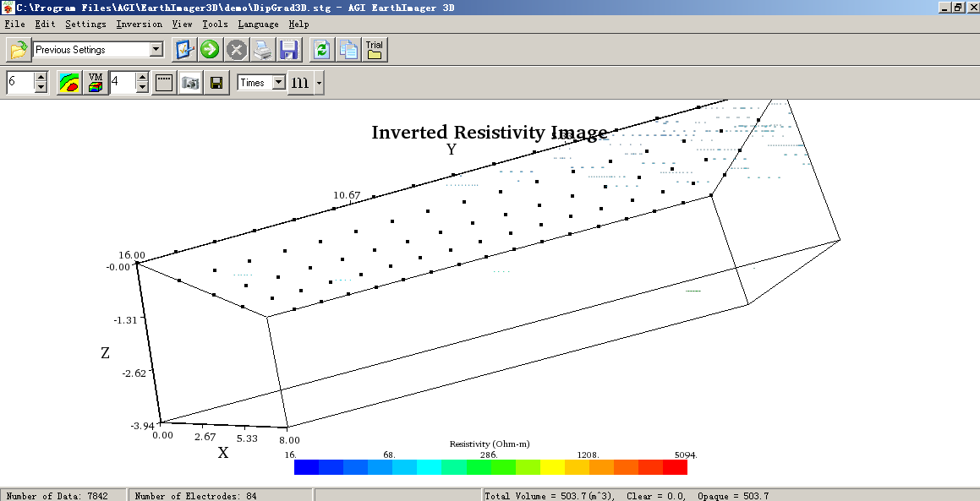This screenshot has width=980, height=501.
Task: Show contour image with the colored contour icon
Action: pyautogui.click(x=69, y=83)
